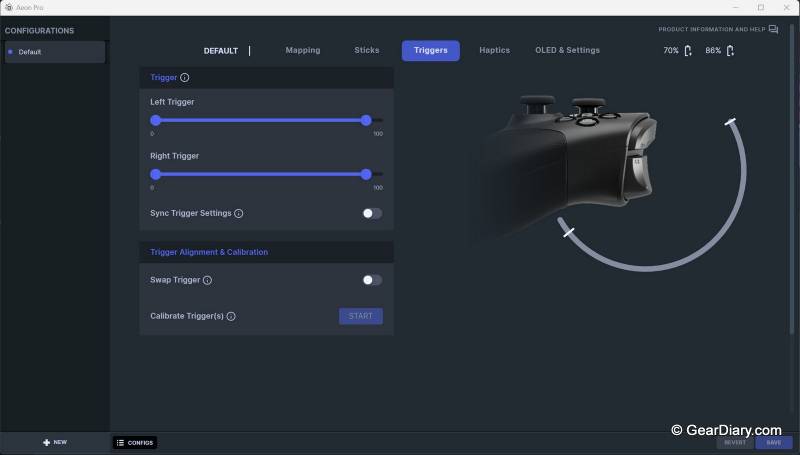Click the Right Trigger label
Screen dimensions: 800x455
pos(174,156)
